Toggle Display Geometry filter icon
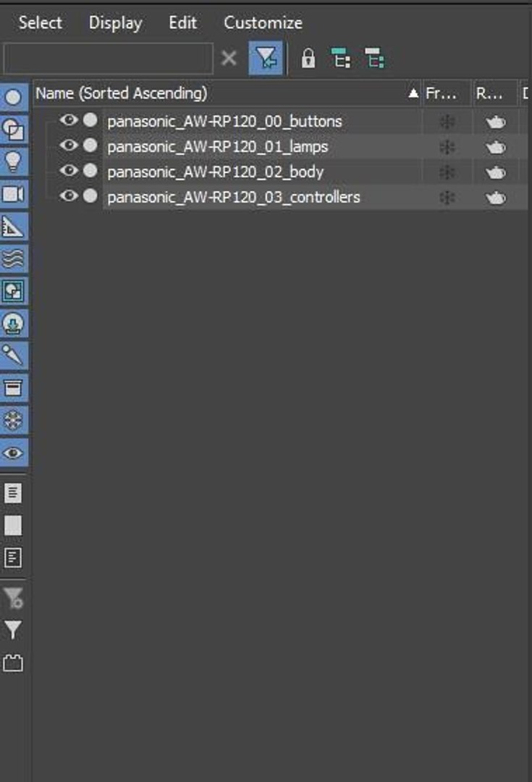The image size is (532, 782). point(13,97)
